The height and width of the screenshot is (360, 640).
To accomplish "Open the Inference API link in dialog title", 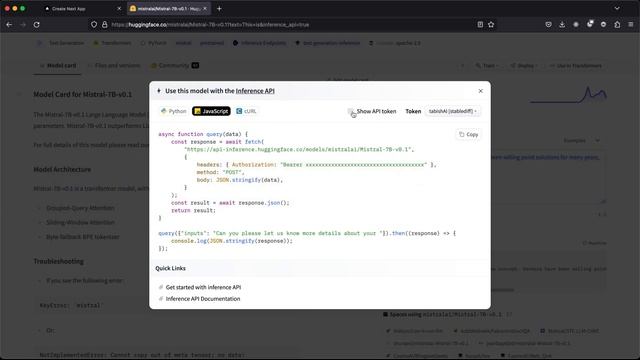I will 255,91.
